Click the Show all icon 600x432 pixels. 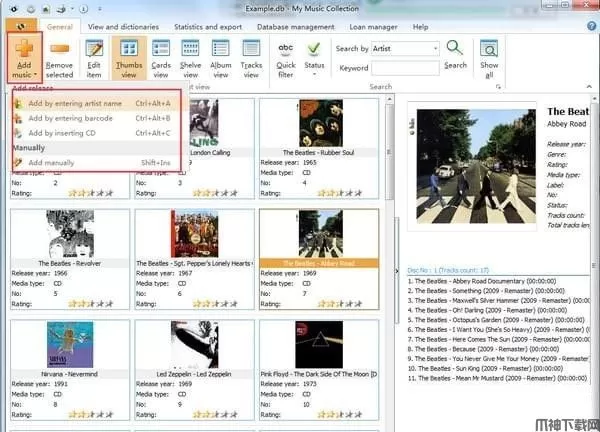[x=489, y=48]
